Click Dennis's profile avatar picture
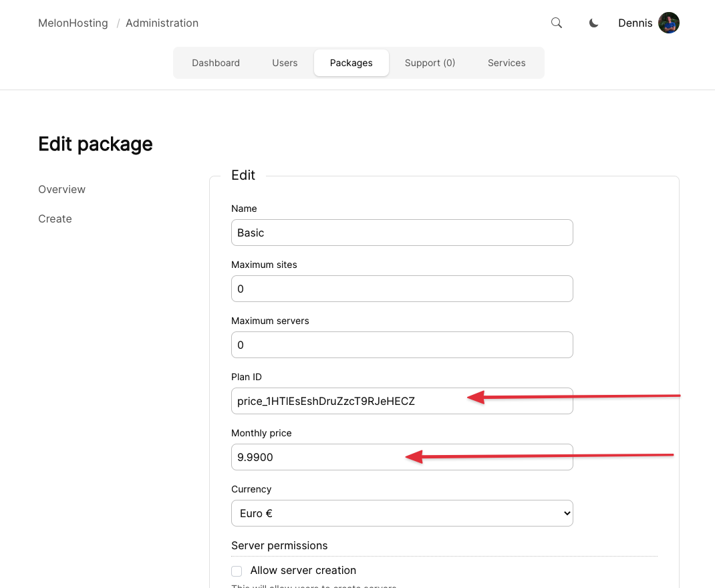 click(x=668, y=23)
